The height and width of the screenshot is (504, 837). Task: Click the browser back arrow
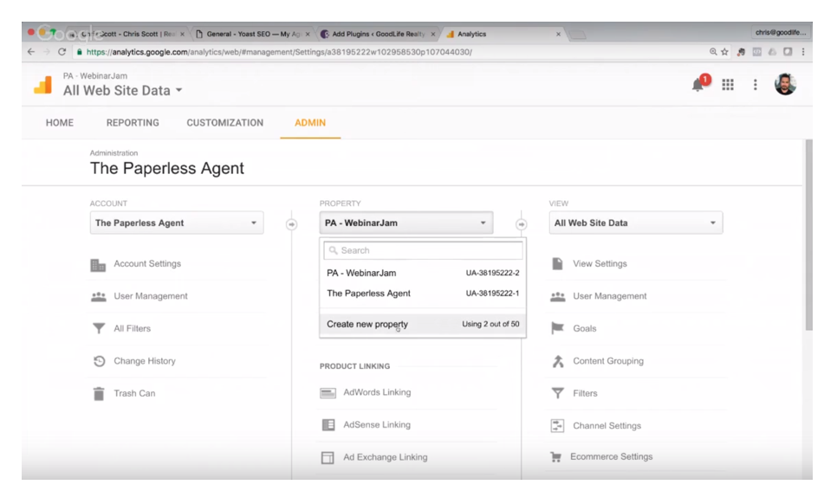[31, 52]
